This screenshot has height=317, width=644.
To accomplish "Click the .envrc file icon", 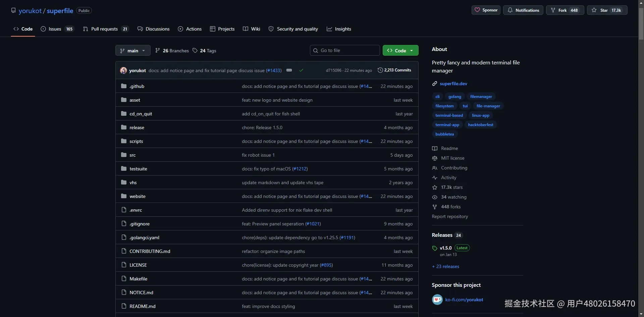I will (x=124, y=210).
